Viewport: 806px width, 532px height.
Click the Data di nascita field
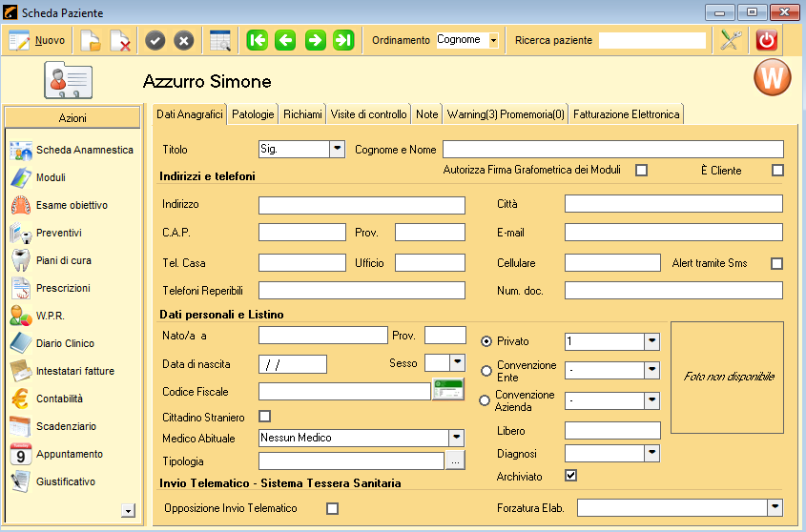[293, 364]
